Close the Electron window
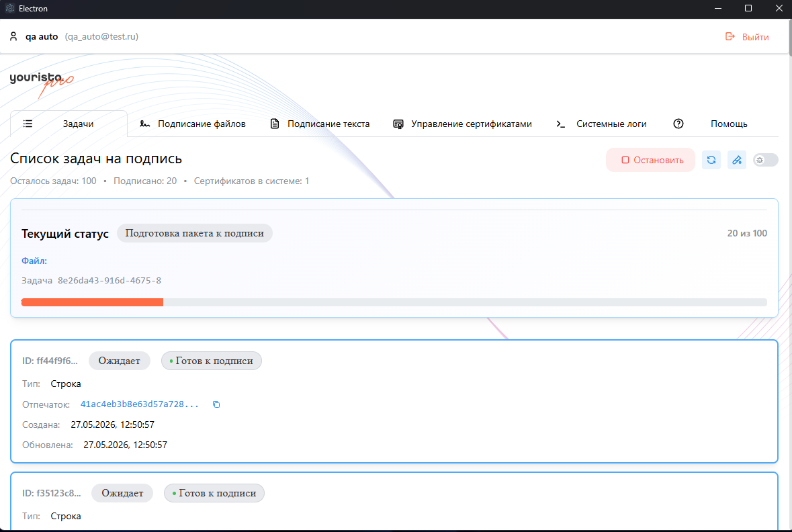 779,9
